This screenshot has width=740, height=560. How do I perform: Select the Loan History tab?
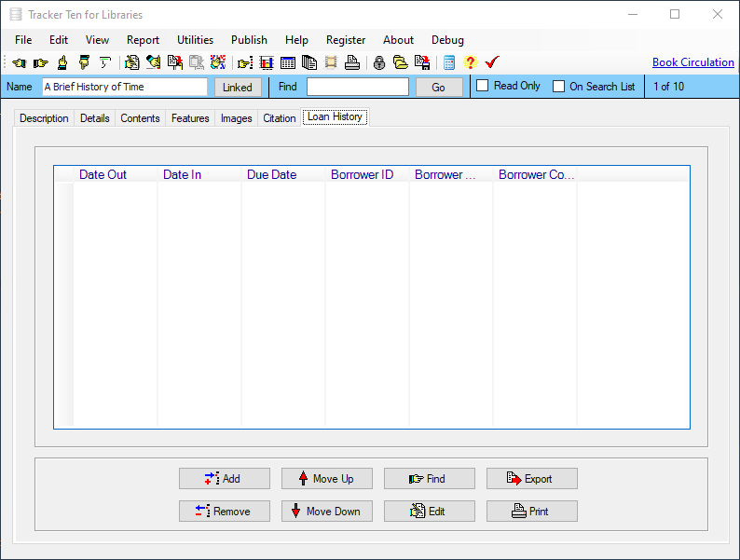click(336, 116)
